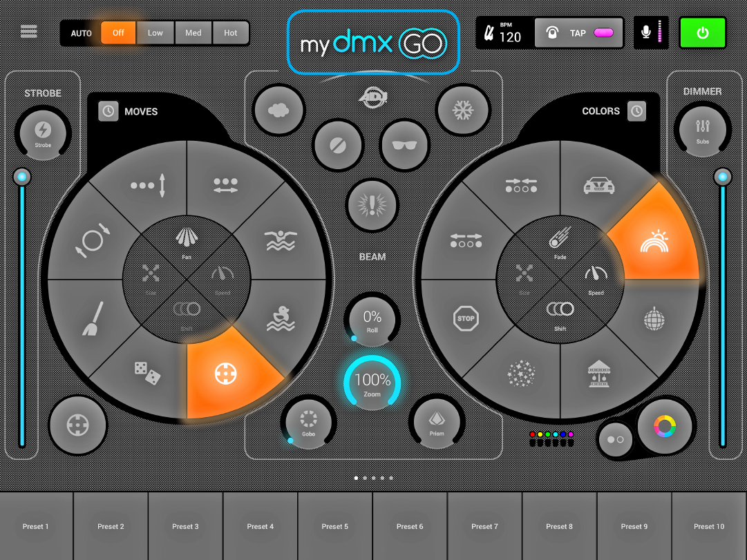Image resolution: width=747 pixels, height=560 pixels.
Task: Trigger Preset 8
Action: [559, 526]
